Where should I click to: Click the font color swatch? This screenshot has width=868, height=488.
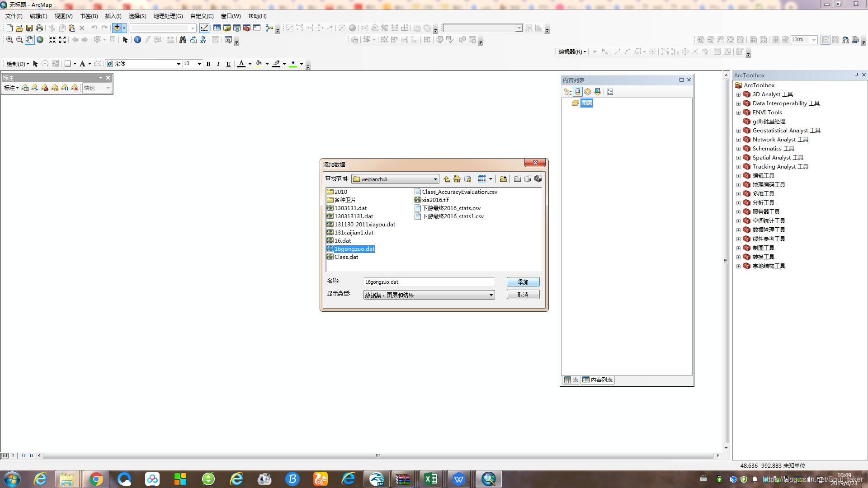click(x=241, y=64)
